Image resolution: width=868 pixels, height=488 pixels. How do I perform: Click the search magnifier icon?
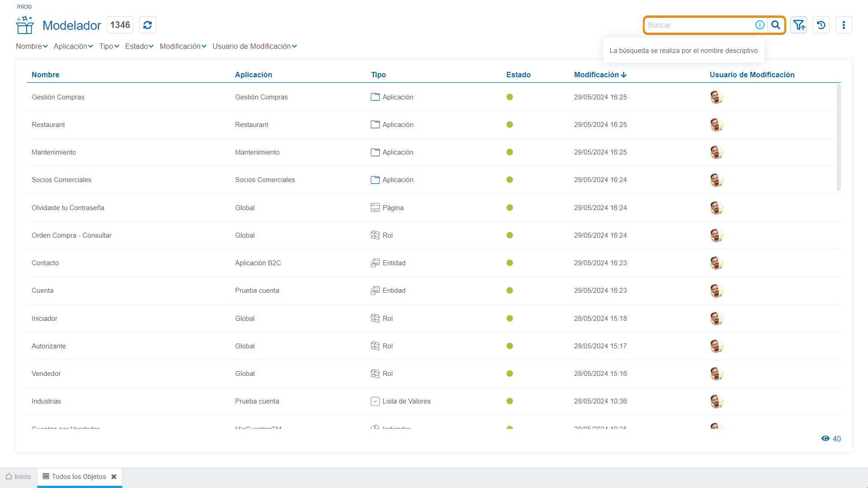coord(776,25)
